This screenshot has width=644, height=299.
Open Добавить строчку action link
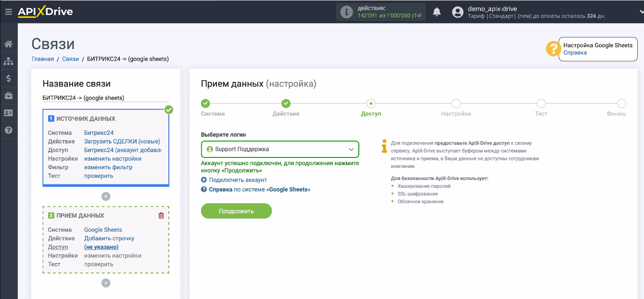click(x=109, y=239)
